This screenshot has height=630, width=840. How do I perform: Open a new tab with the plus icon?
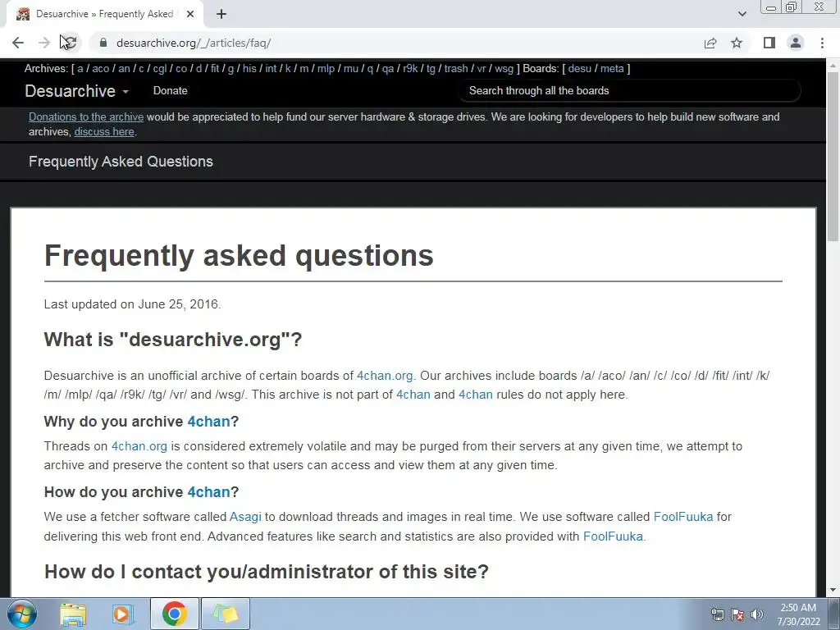click(x=221, y=15)
